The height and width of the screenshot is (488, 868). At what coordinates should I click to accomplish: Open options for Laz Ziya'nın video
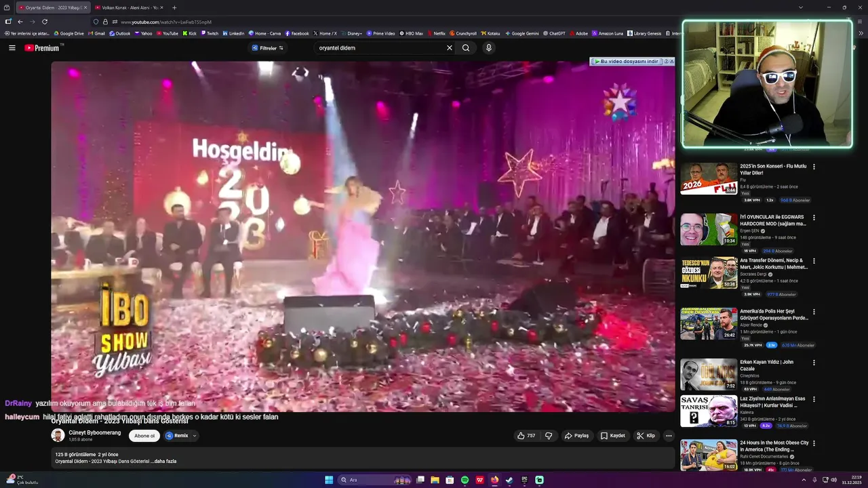click(814, 399)
